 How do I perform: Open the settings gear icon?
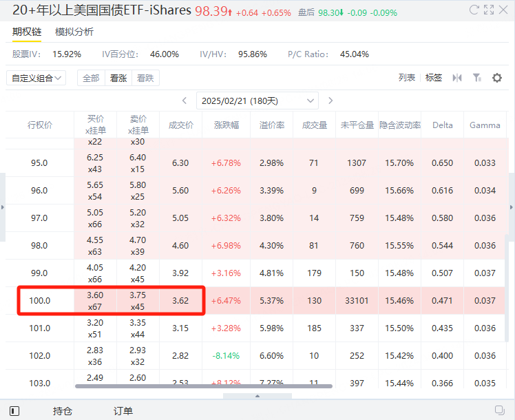pyautogui.click(x=497, y=78)
